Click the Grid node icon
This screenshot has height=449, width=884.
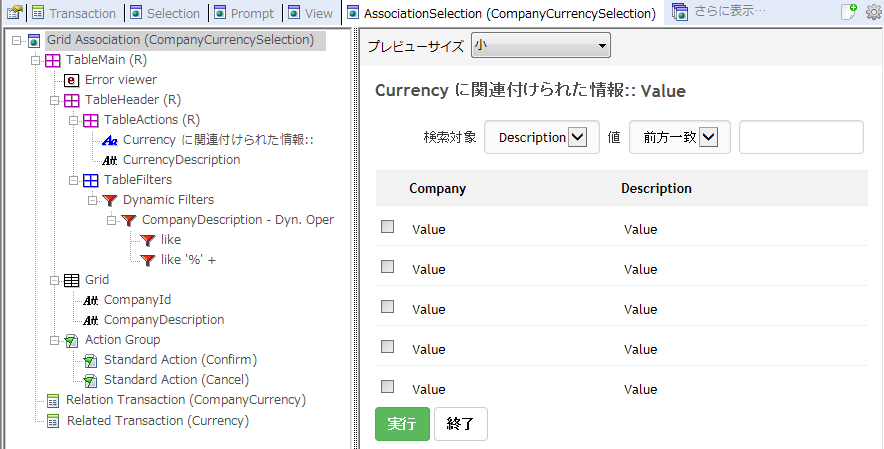(x=72, y=280)
